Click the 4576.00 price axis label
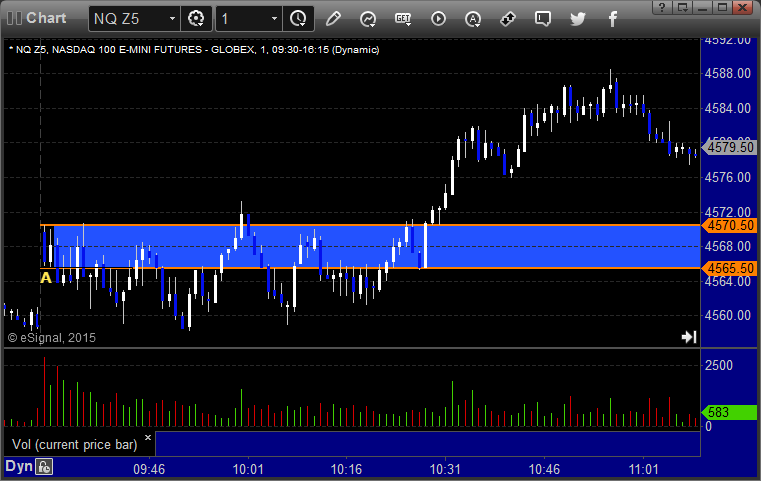Screen dimensions: 761x481 [728, 178]
